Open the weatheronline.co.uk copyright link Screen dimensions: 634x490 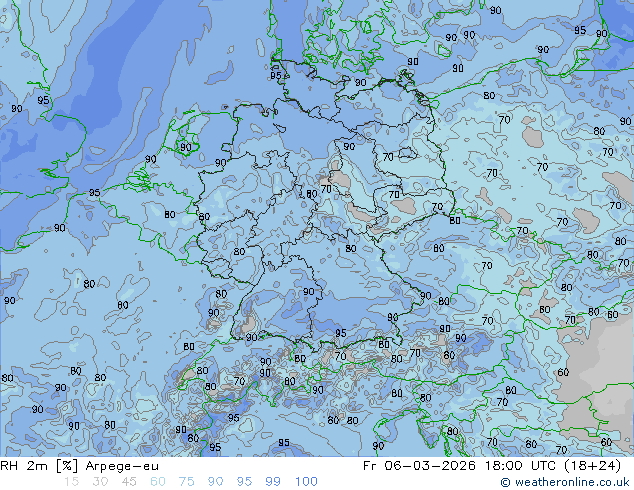[x=564, y=482]
